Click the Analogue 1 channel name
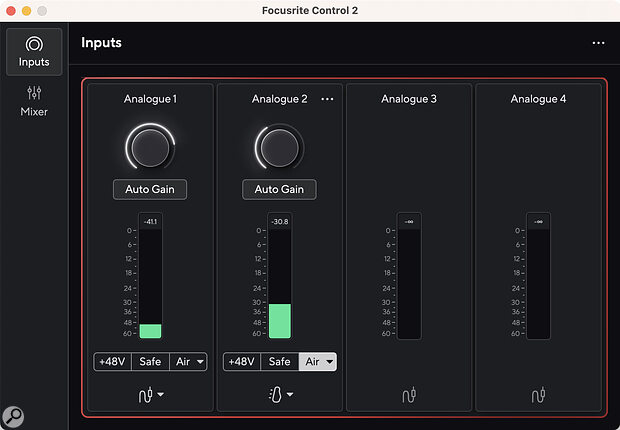This screenshot has height=430, width=620. 150,99
